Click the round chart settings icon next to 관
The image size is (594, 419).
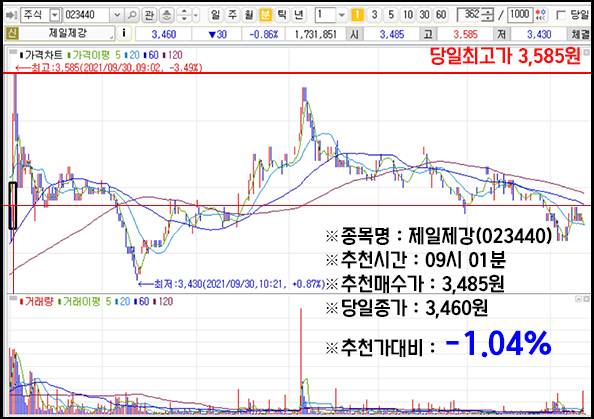[x=166, y=15]
